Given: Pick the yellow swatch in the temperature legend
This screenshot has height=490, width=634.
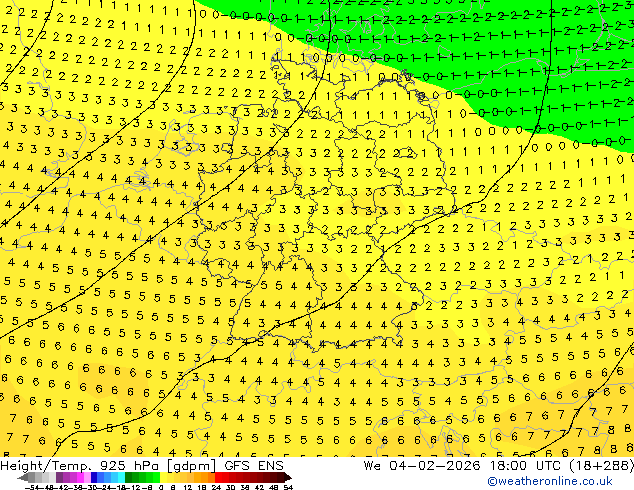Looking at the screenshot, I should [x=164, y=478].
